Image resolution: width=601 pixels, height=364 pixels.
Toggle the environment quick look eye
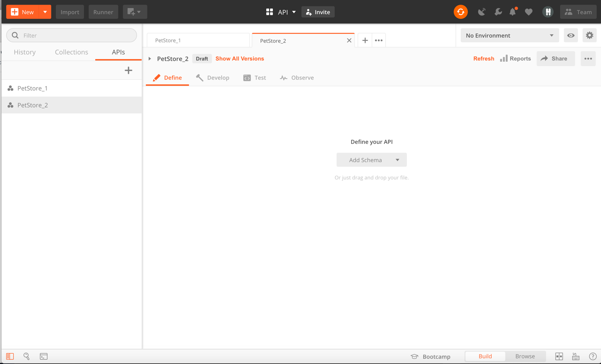pyautogui.click(x=571, y=36)
